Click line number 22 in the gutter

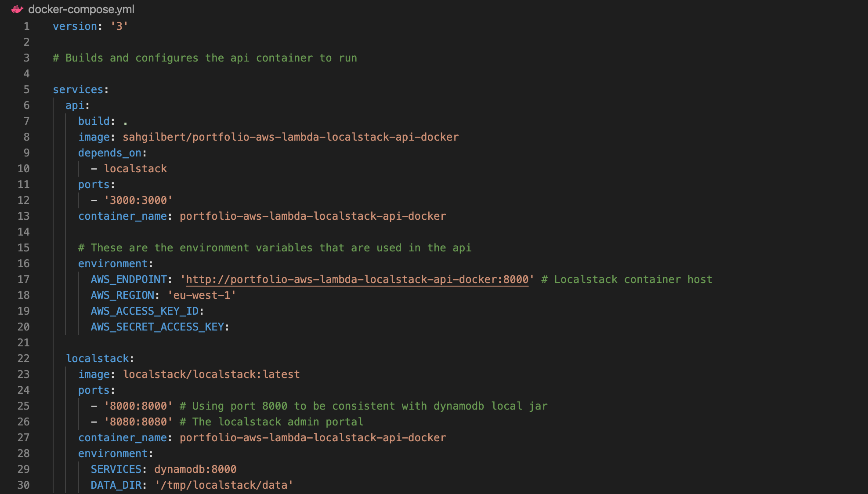pos(23,359)
